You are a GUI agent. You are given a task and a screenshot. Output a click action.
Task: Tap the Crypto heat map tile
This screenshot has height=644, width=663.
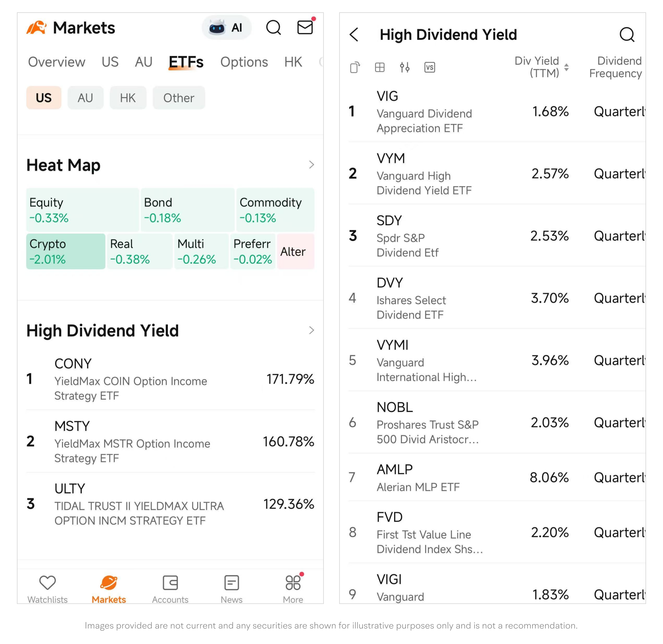(x=66, y=251)
